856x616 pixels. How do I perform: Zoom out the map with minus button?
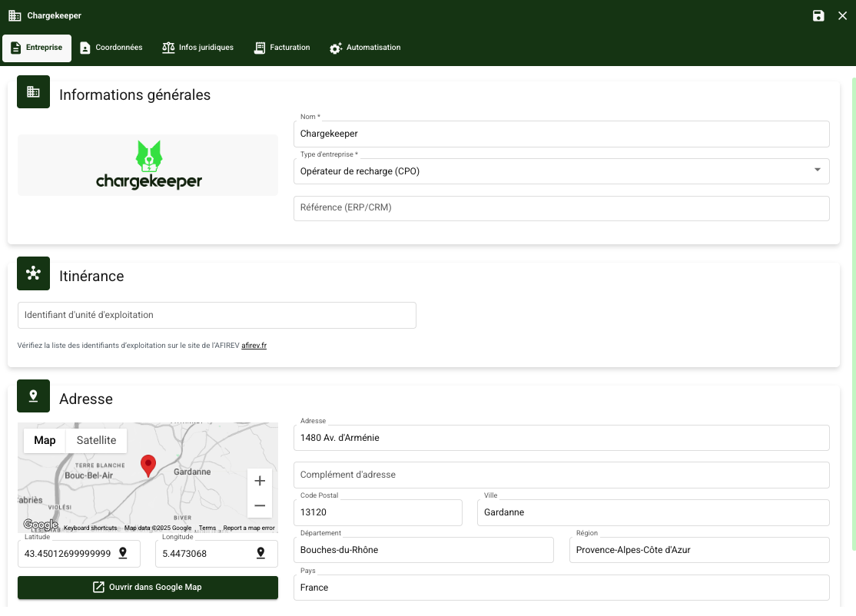point(260,505)
